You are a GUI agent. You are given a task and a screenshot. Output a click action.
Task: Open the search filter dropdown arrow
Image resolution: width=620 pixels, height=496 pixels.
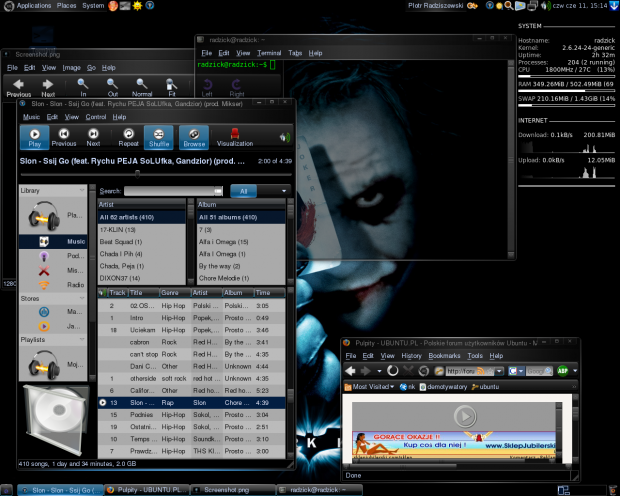[x=284, y=191]
